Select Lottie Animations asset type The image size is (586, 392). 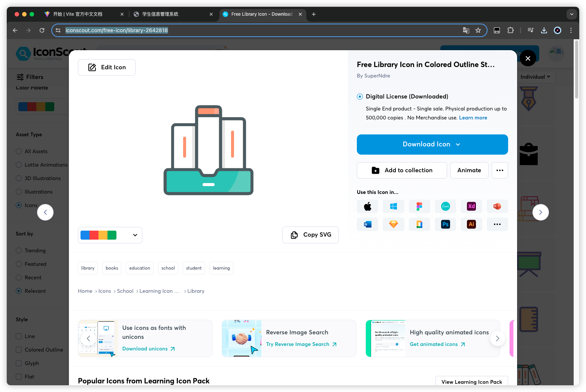19,165
